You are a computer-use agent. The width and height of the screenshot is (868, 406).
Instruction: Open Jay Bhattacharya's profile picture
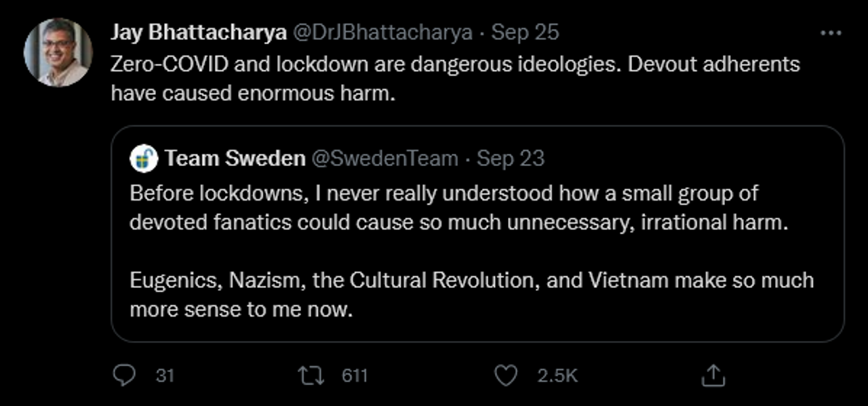(58, 52)
